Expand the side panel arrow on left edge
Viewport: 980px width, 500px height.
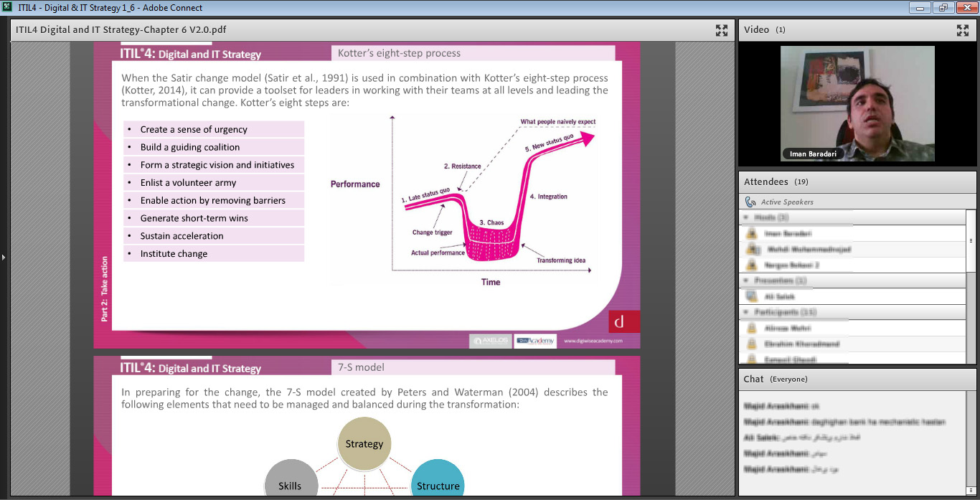pos(3,257)
